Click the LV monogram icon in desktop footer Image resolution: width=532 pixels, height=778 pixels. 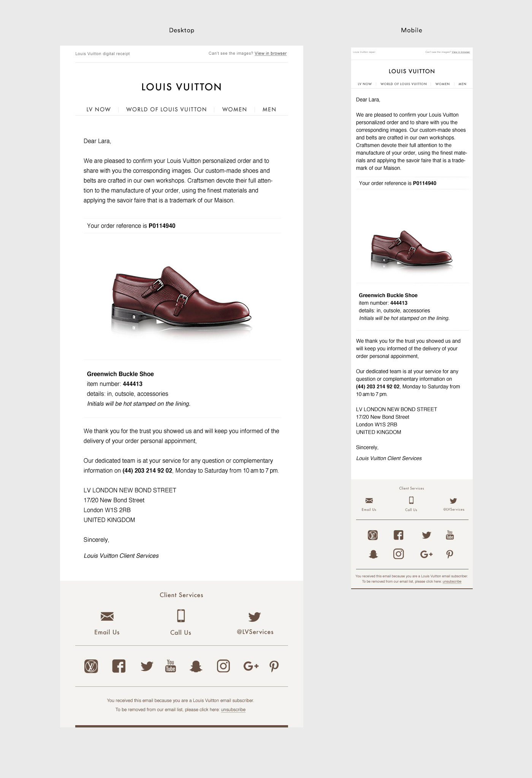pyautogui.click(x=91, y=666)
